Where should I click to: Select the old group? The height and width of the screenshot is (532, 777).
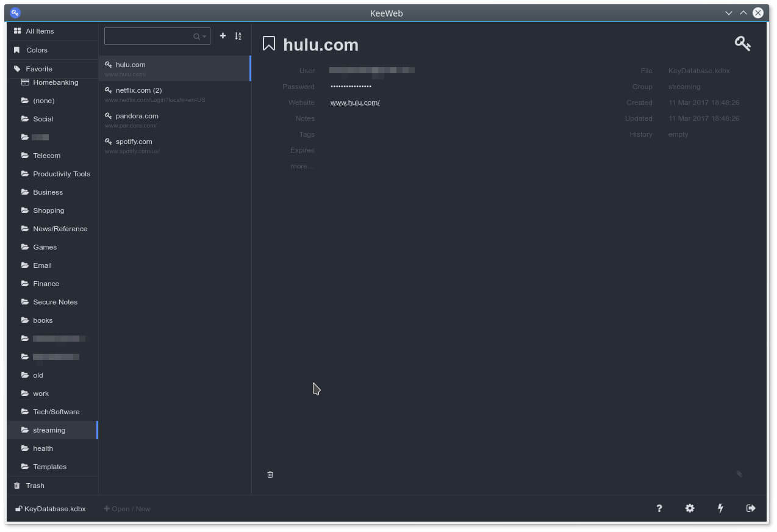tap(52, 375)
